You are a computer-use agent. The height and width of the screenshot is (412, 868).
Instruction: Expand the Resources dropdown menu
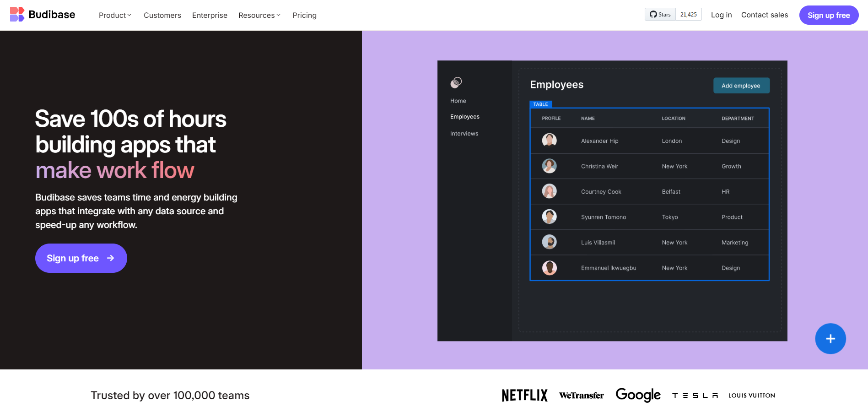pos(259,15)
